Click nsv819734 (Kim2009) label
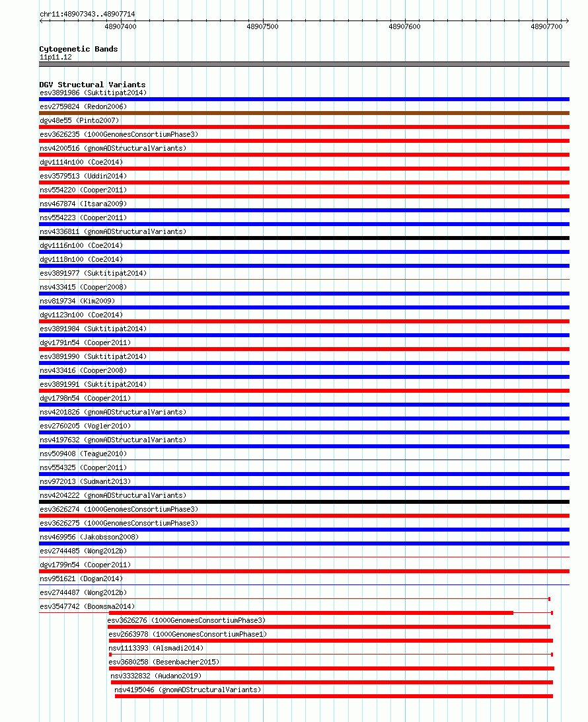The height and width of the screenshot is (722, 588). (77, 301)
